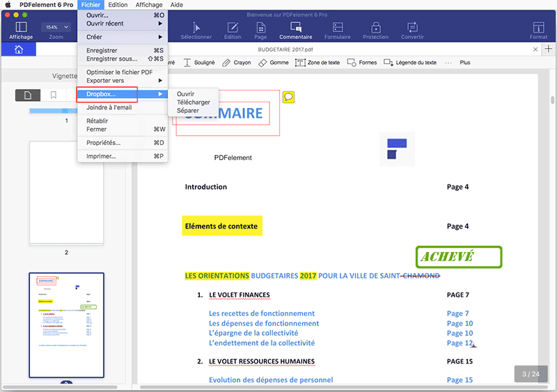Open the Format panel
This screenshot has width=557, height=392.
(538, 31)
